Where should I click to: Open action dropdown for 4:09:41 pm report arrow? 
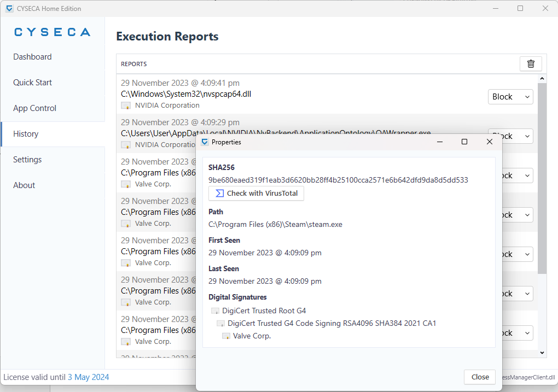527,97
